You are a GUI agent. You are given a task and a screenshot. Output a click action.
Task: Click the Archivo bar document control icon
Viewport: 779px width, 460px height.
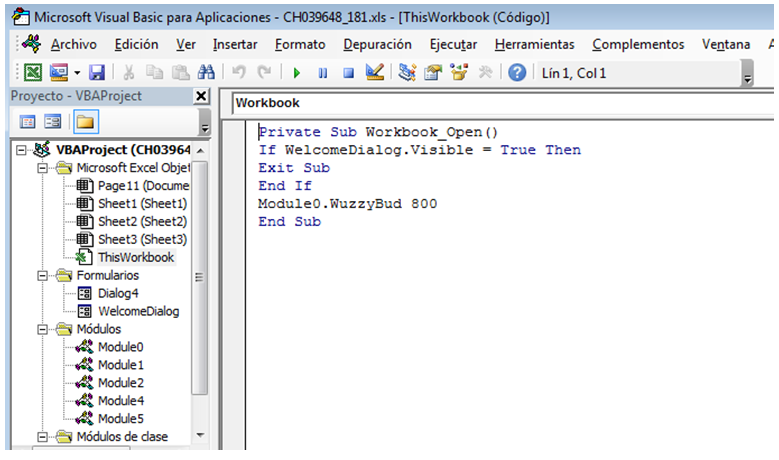pos(32,44)
